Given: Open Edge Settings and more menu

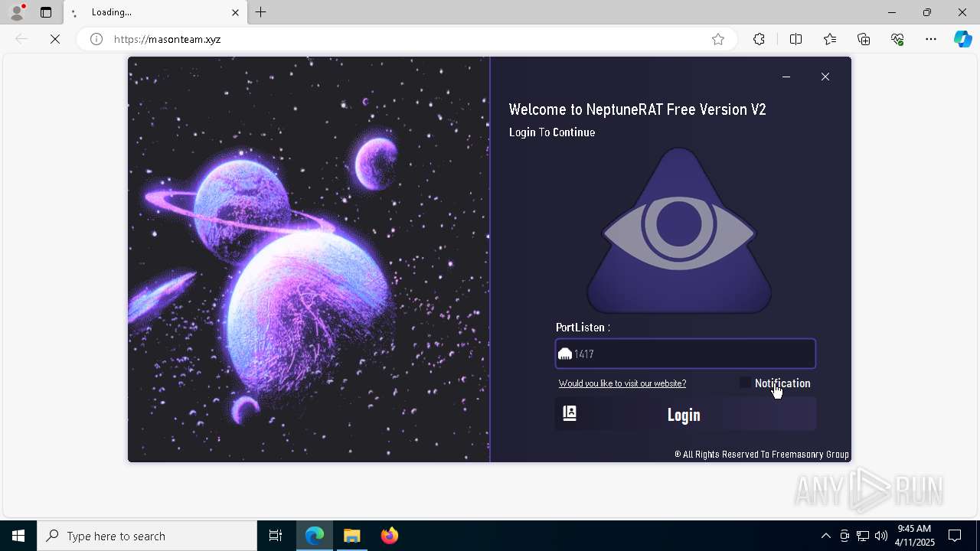Looking at the screenshot, I should pos(931,39).
